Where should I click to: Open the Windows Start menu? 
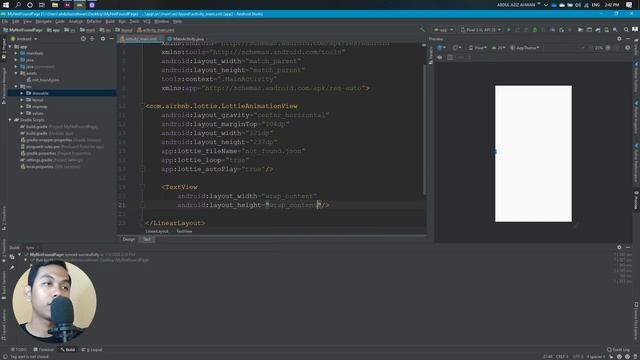click(6, 5)
